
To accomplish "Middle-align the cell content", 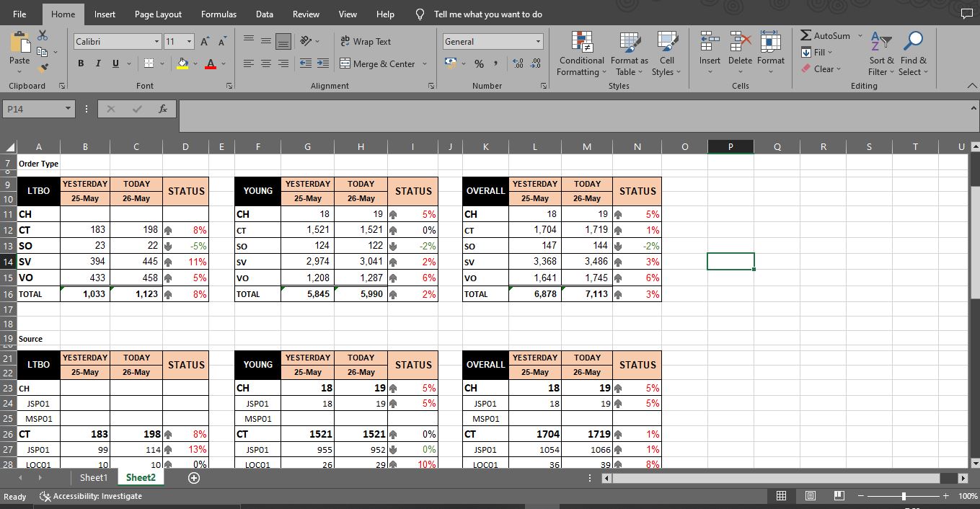I will click(266, 41).
